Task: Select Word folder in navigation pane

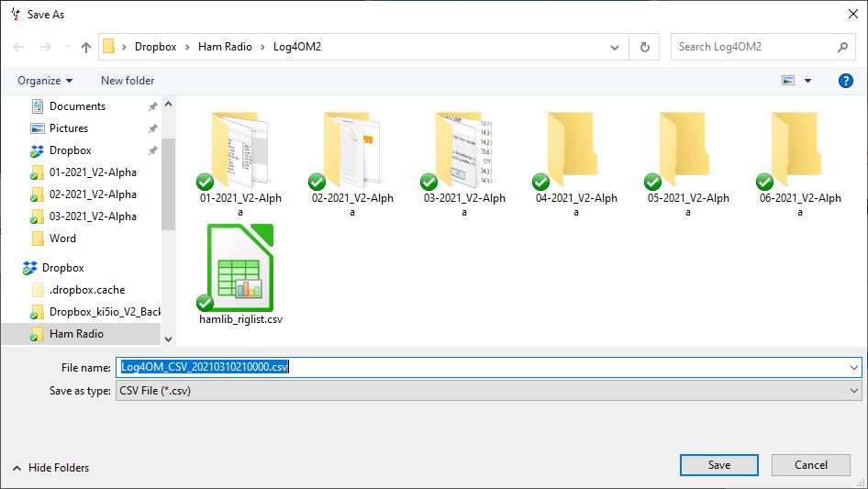Action: (62, 239)
